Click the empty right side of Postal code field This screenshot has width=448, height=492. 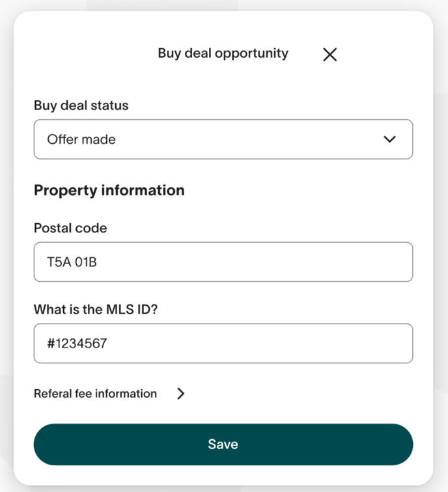339,262
